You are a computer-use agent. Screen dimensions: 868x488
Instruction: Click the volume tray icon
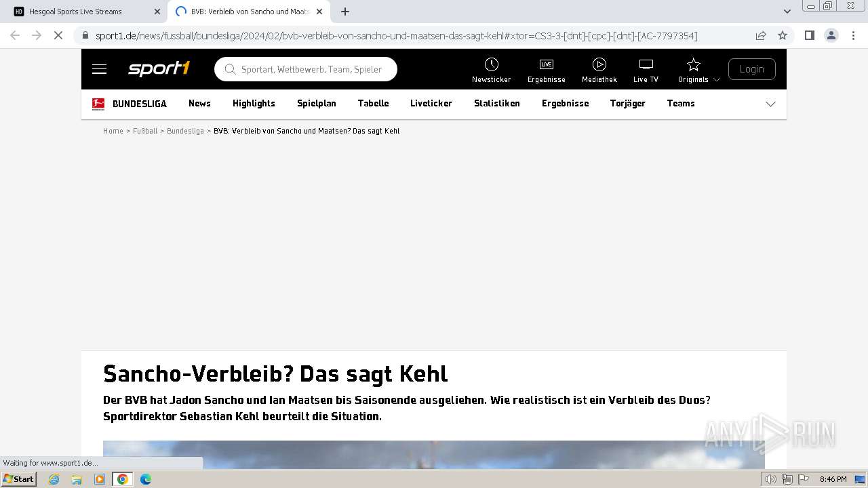(x=771, y=479)
